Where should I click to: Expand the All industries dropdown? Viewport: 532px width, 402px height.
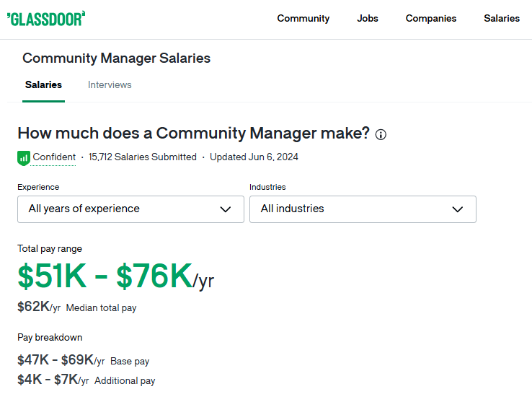363,209
